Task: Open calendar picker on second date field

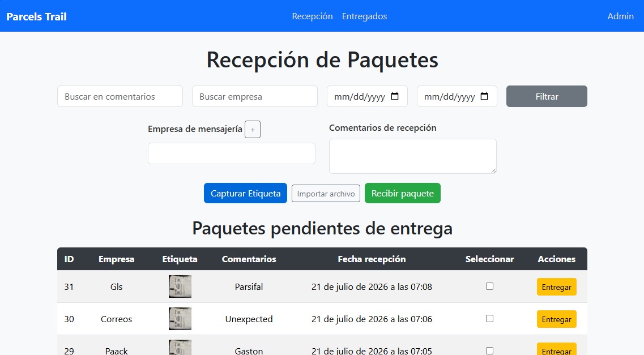Action: point(484,96)
